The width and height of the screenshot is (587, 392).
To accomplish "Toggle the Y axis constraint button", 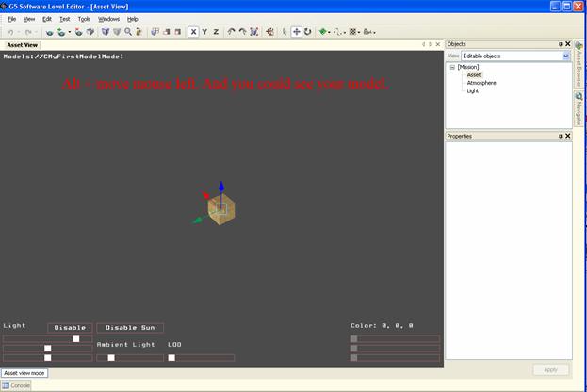I will pyautogui.click(x=204, y=31).
